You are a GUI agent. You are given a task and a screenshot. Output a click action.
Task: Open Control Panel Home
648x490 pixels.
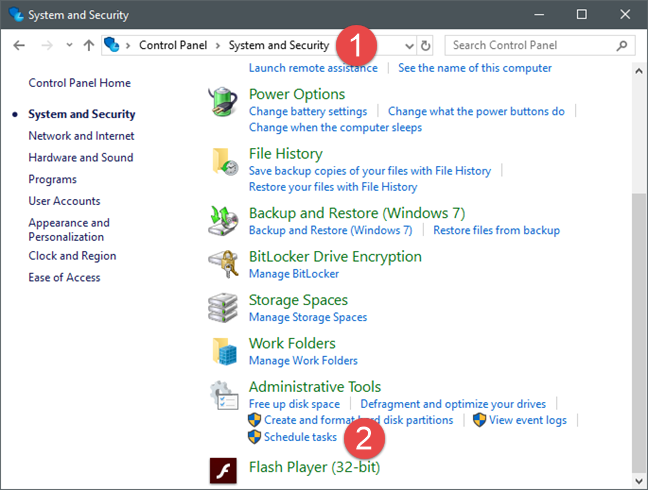79,83
